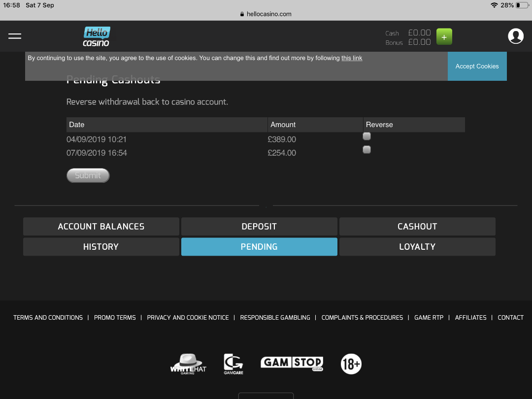
Task: Tap the Wi-Fi status icon
Action: (494, 5)
